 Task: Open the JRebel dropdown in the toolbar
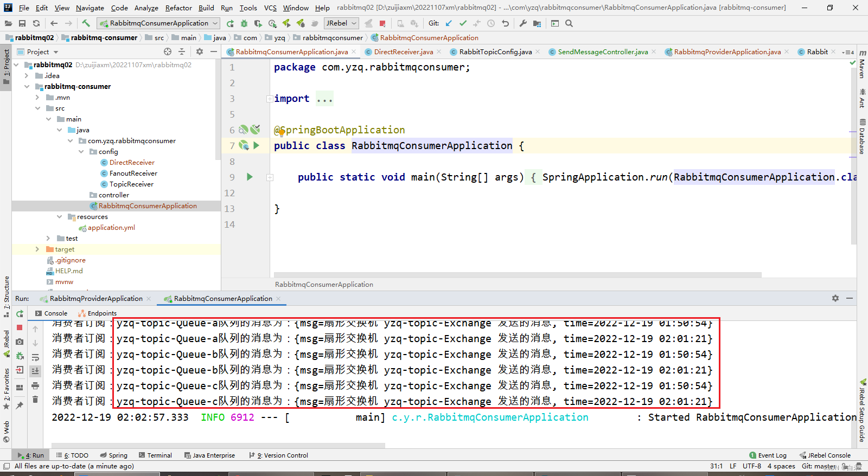click(341, 23)
